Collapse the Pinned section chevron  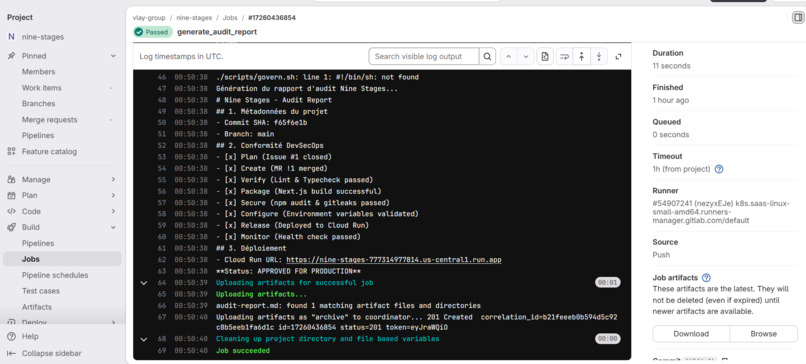click(113, 56)
